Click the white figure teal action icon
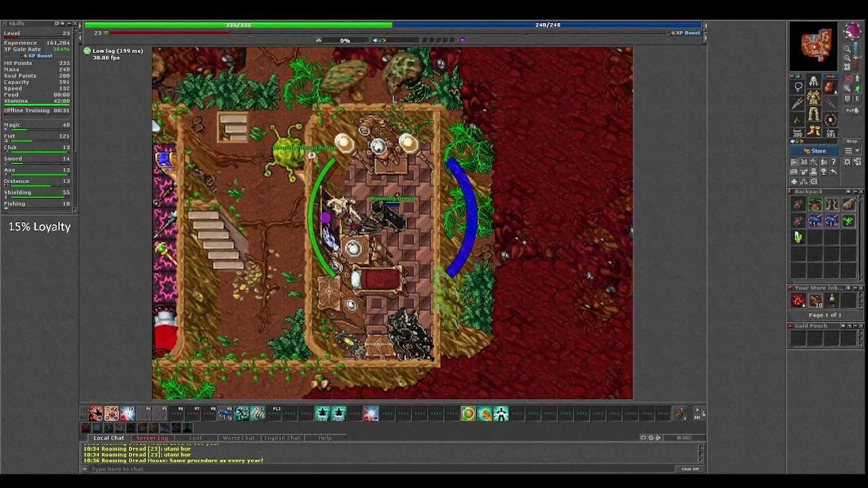 (501, 413)
